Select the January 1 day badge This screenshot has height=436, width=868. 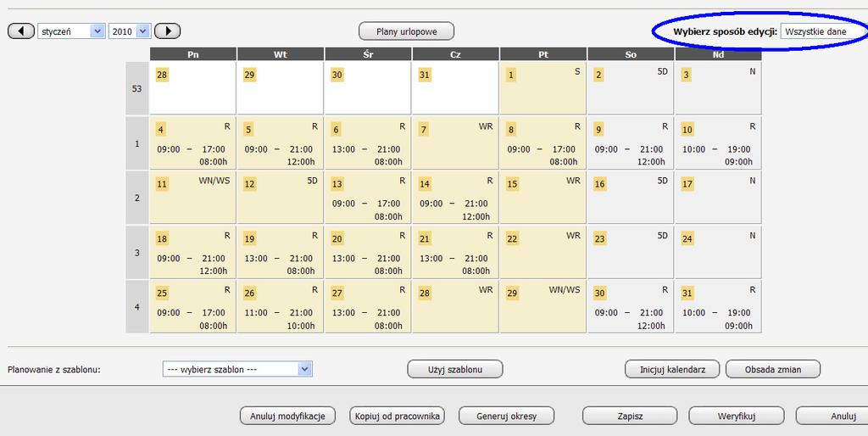511,75
